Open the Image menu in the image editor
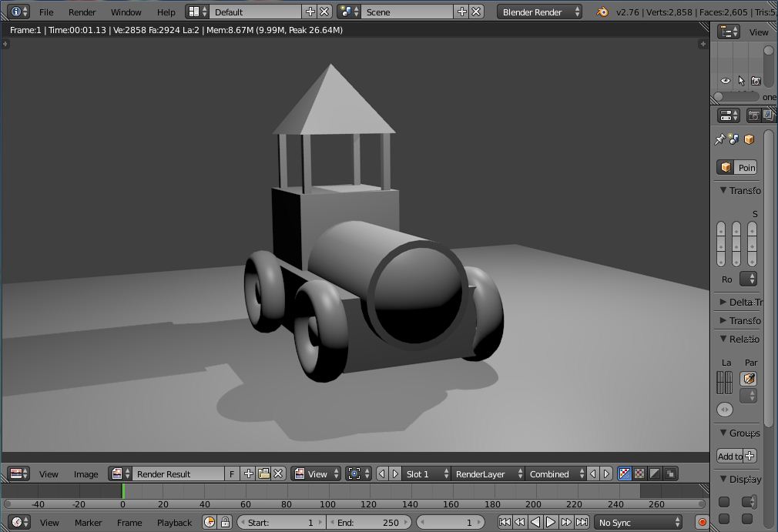The height and width of the screenshot is (532, 778). pos(85,473)
